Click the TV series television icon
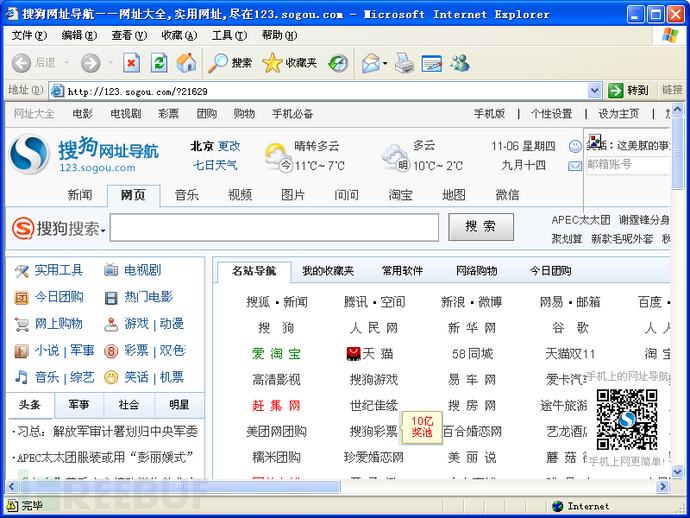Viewport: 690px width, 518px height. [111, 270]
